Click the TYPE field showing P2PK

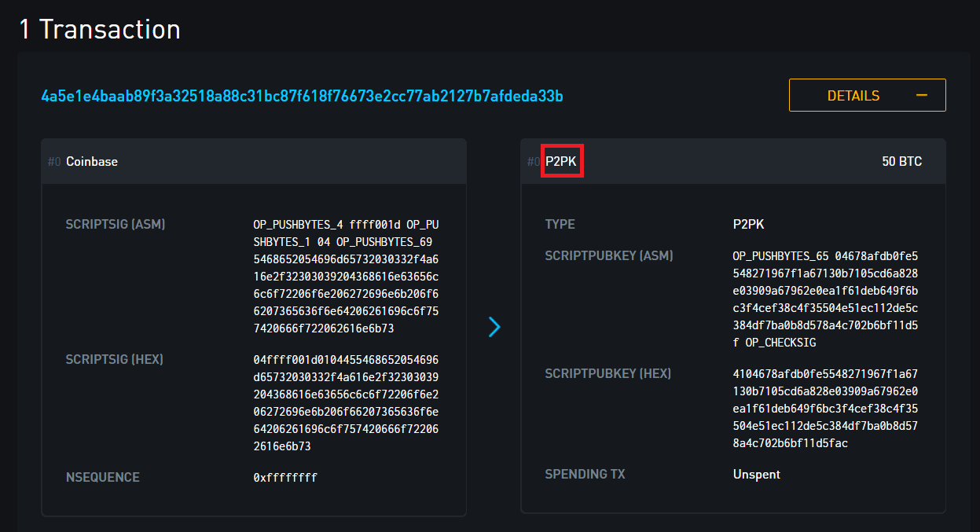pos(747,224)
